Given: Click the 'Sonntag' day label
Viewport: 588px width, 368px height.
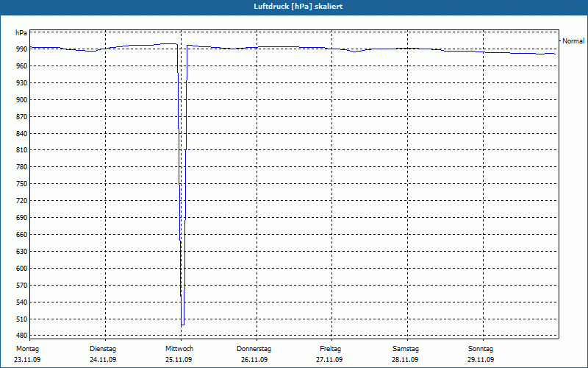Looking at the screenshot, I should pyautogui.click(x=481, y=349).
